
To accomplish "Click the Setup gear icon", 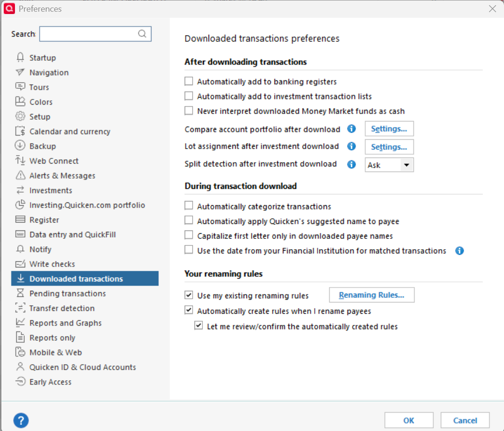I will pos(20,116).
